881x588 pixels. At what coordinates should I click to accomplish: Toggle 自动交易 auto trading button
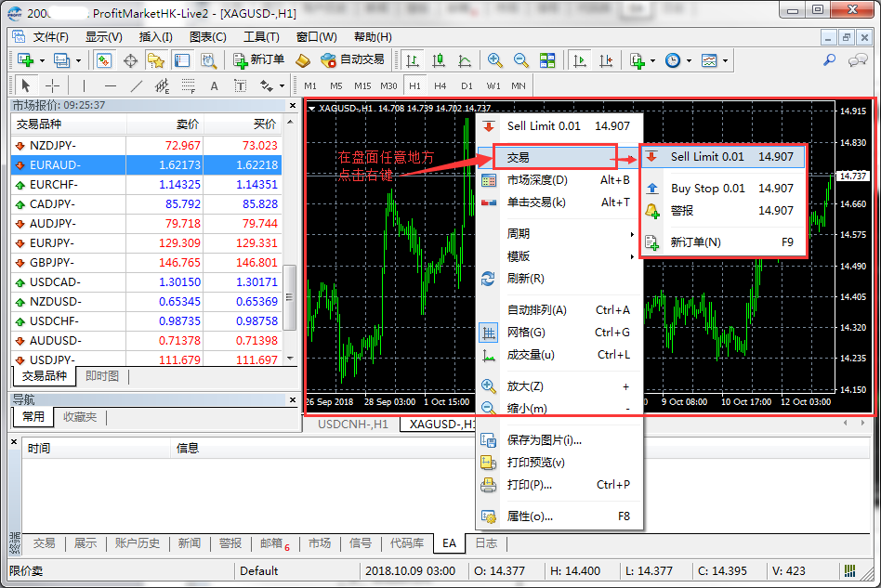click(x=352, y=60)
